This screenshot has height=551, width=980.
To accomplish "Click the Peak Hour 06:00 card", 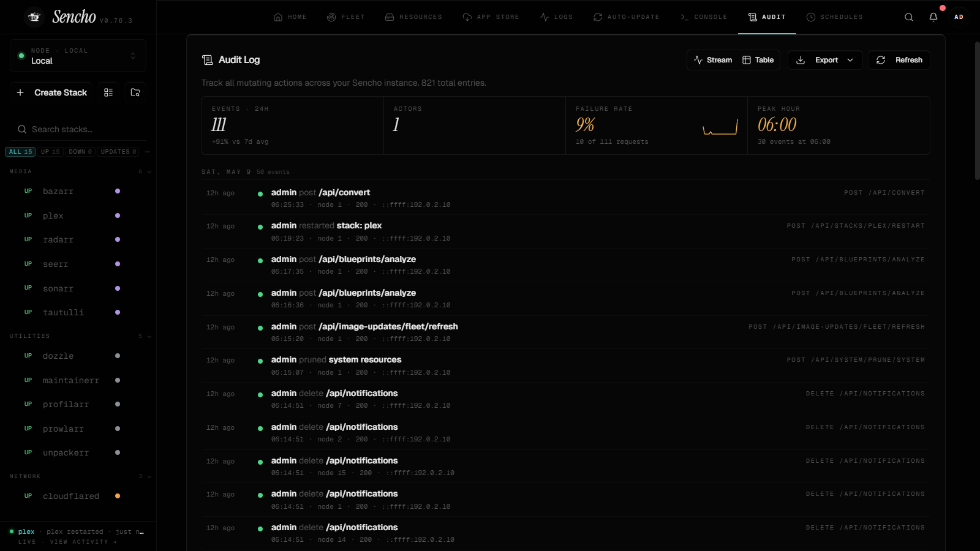I will [x=839, y=125].
